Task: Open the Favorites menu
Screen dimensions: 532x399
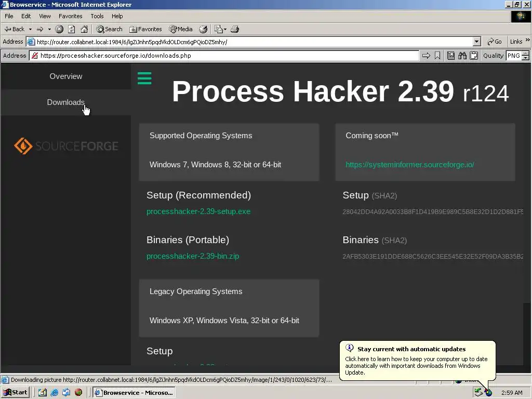Action: [70, 16]
